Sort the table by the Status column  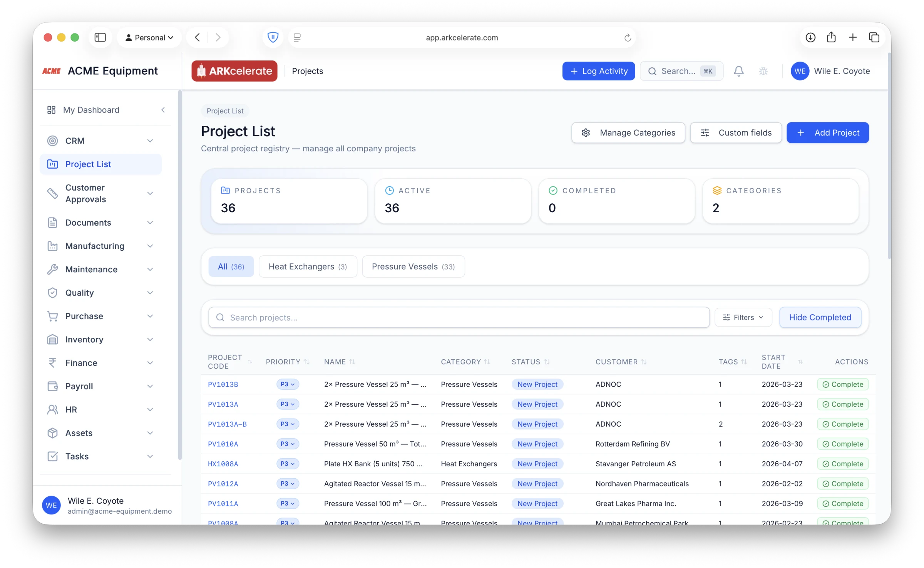[530, 362]
